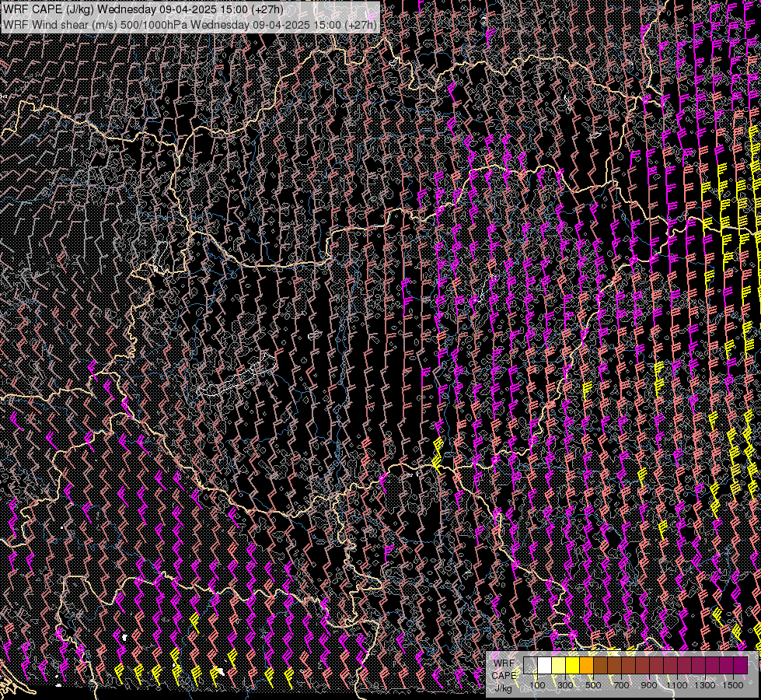Select the pale yellow CAPE legend swatch
This screenshot has width=761, height=700.
click(559, 665)
